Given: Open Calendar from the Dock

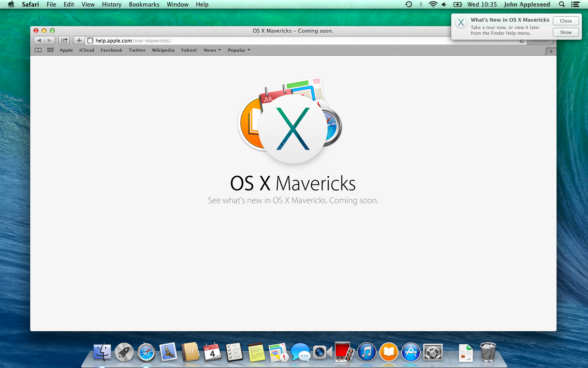Looking at the screenshot, I should coord(212,352).
